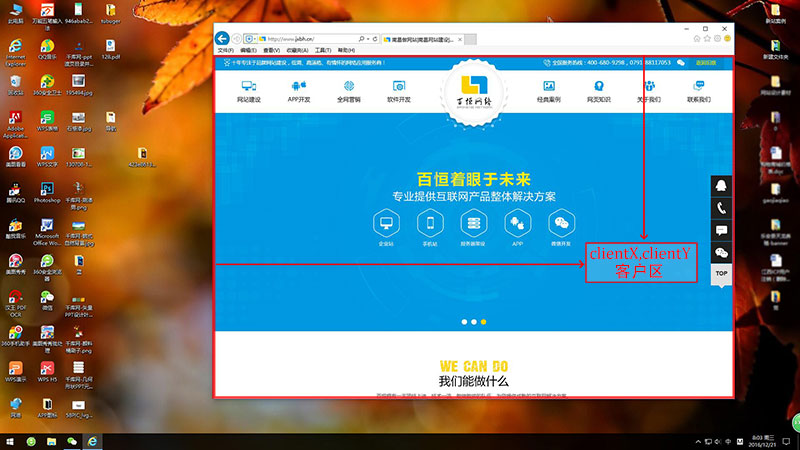Switch to the second carousel dot
Viewport: 800px width, 450px height.
pos(473,322)
